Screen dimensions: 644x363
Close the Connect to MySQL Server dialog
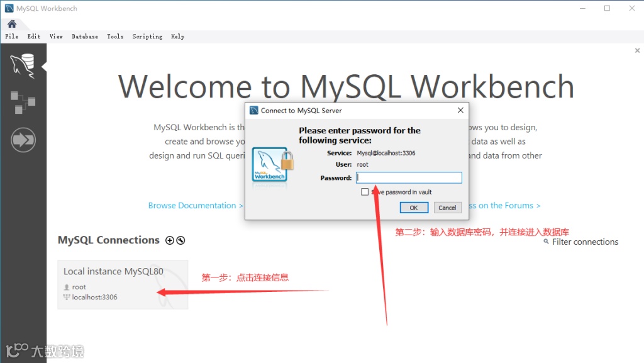(x=460, y=110)
